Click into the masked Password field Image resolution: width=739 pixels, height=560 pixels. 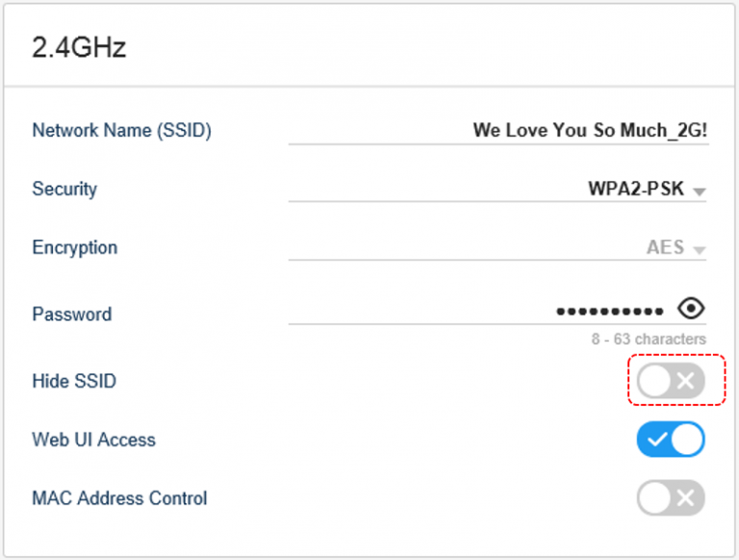(x=481, y=311)
